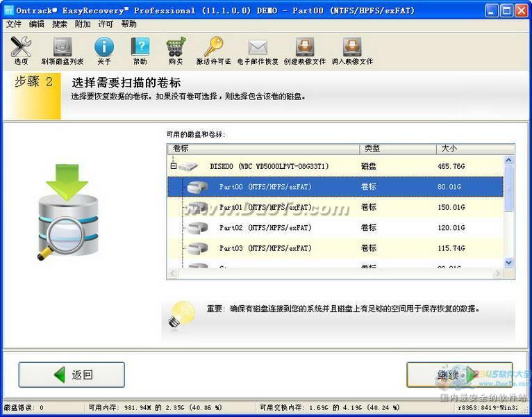Screen dimensions: 532x417
Task: Minimize the EasyRecovery window
Action: coord(492,10)
